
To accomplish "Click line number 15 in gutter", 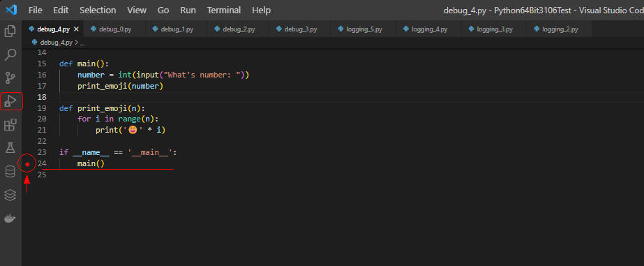I will [42, 64].
